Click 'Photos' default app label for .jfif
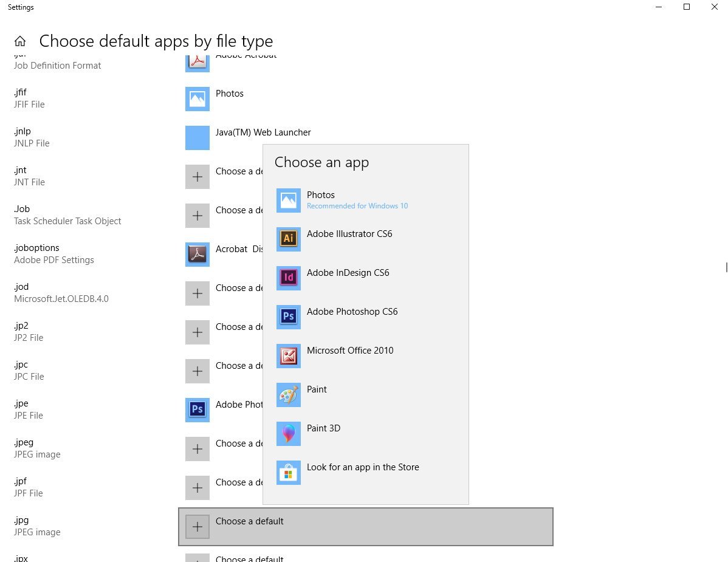 (230, 94)
